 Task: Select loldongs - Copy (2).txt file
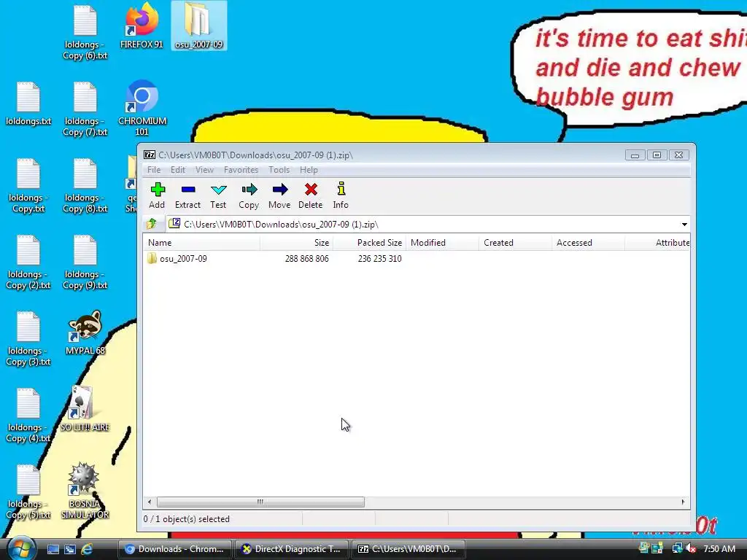28,262
